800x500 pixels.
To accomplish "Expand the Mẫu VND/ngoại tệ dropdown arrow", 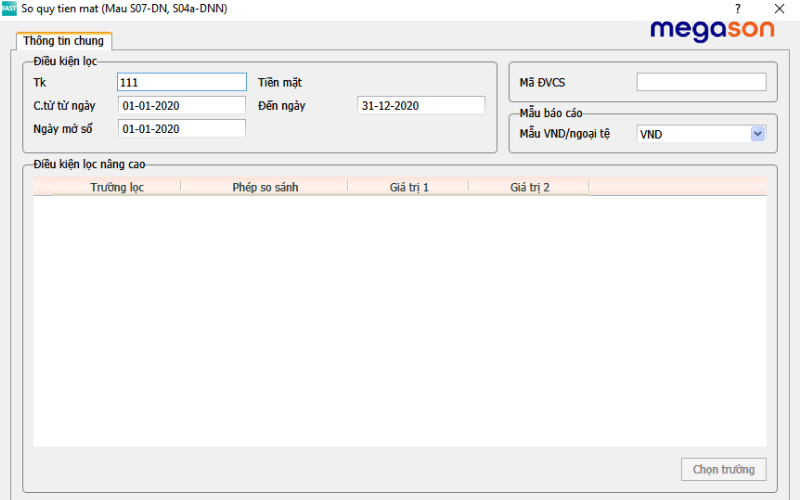I will click(x=757, y=133).
